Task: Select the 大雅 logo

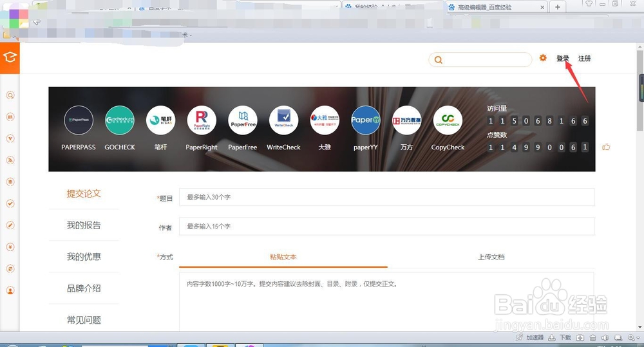Action: coord(325,120)
